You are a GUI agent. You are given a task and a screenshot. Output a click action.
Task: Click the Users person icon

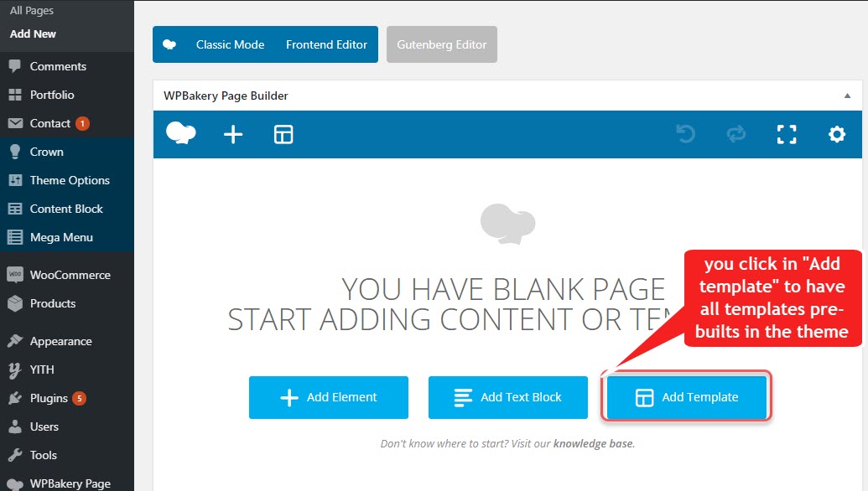coord(15,426)
